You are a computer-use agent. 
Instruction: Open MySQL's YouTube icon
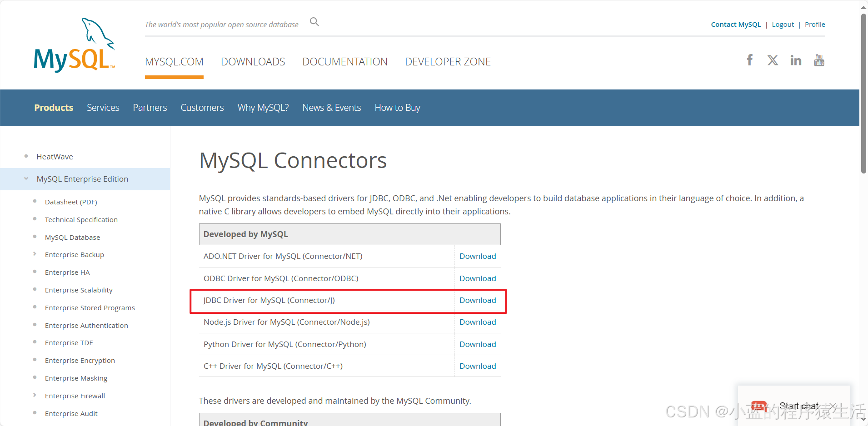819,60
